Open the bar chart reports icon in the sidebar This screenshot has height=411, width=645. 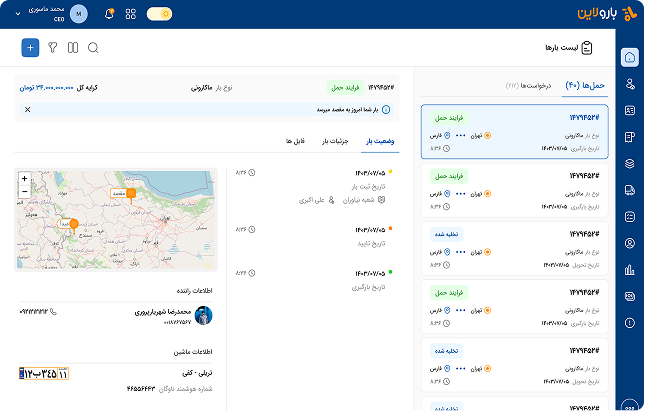630,270
